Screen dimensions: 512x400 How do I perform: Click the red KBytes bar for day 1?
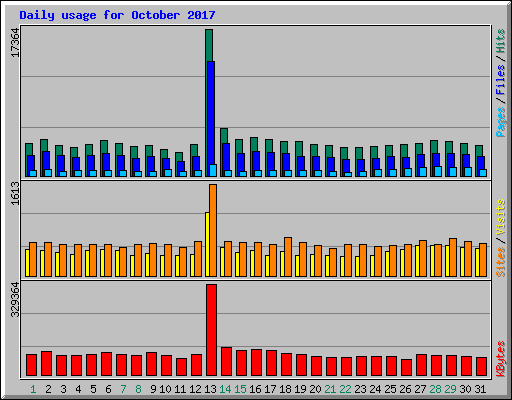[31, 365]
